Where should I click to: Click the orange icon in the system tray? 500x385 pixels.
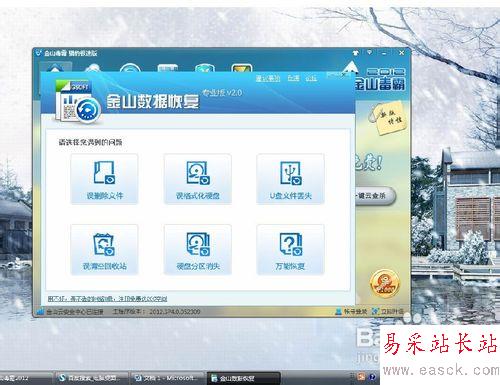pos(361,377)
